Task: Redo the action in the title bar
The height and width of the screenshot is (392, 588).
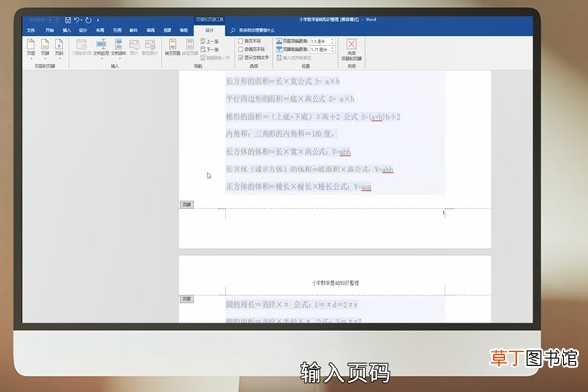Action: 89,20
